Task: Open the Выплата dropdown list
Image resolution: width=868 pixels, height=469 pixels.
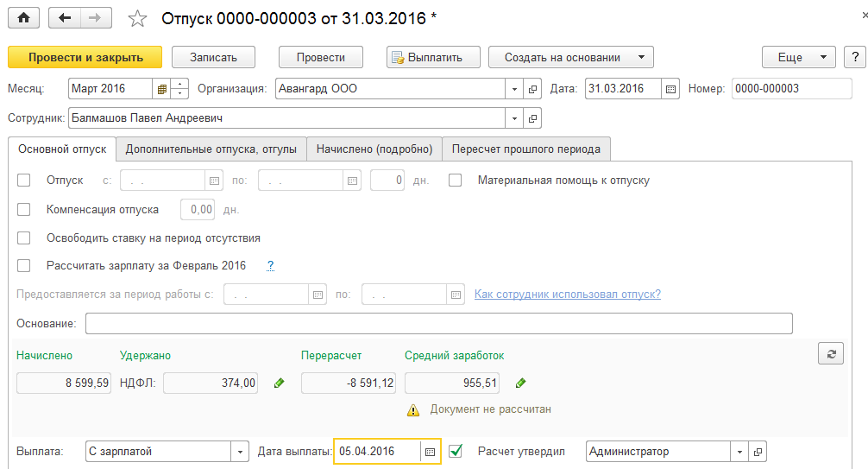Action: click(239, 452)
